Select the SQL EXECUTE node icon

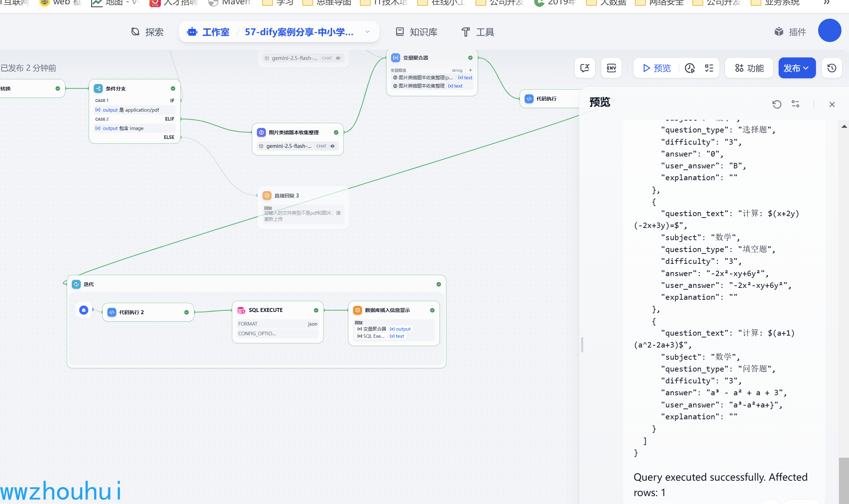[x=241, y=310]
